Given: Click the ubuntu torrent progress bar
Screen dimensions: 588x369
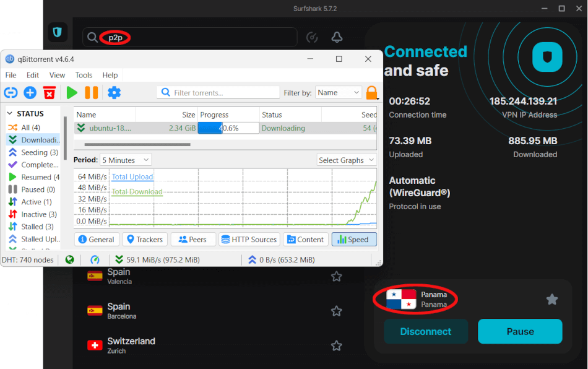Looking at the screenshot, I should [228, 128].
